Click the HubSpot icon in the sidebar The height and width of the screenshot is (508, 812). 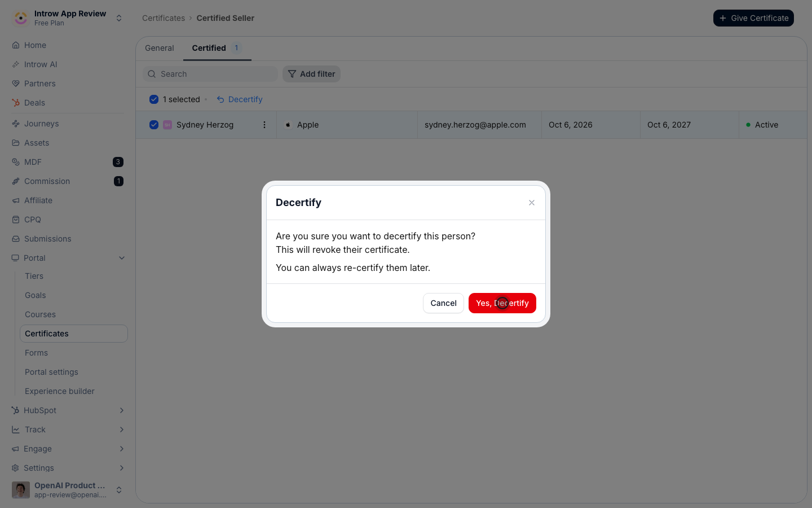15,410
